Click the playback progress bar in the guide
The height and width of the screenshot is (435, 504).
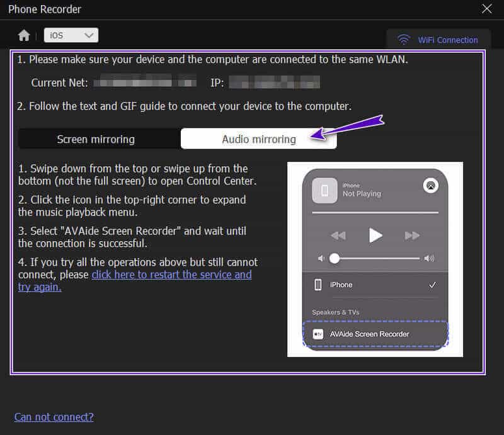click(x=375, y=212)
